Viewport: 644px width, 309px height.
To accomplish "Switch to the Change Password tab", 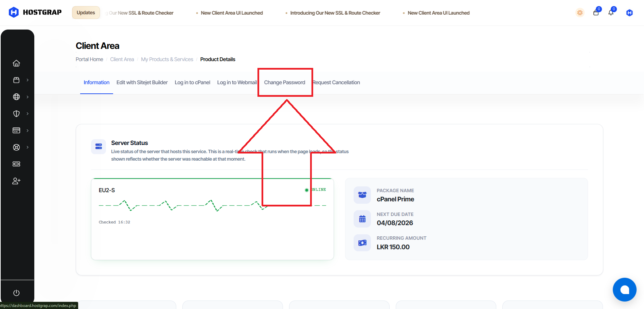I will pyautogui.click(x=285, y=83).
